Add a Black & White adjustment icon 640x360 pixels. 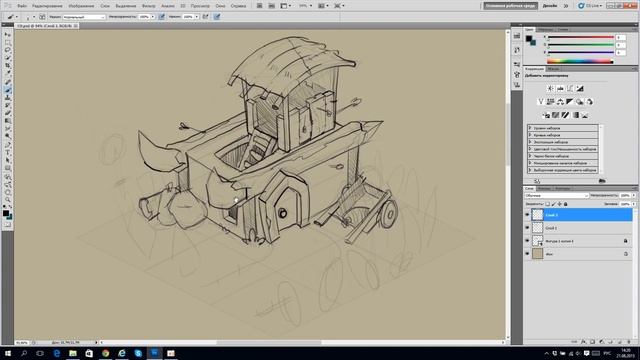(570, 102)
